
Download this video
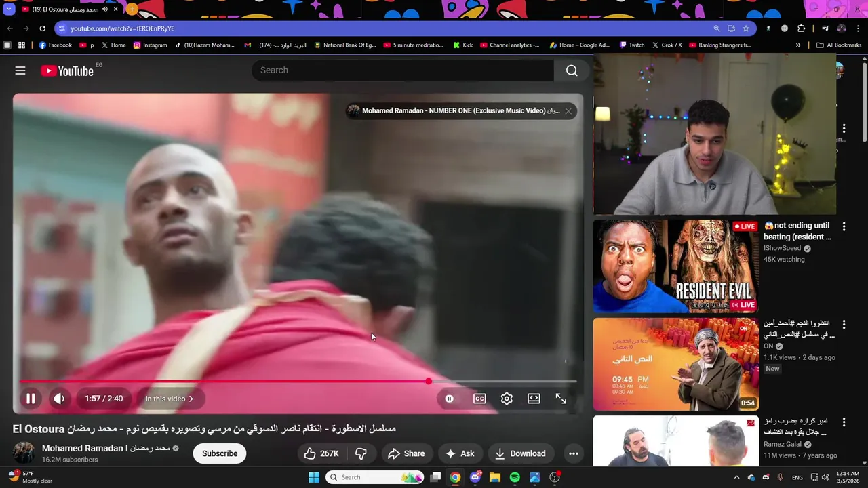pyautogui.click(x=520, y=453)
